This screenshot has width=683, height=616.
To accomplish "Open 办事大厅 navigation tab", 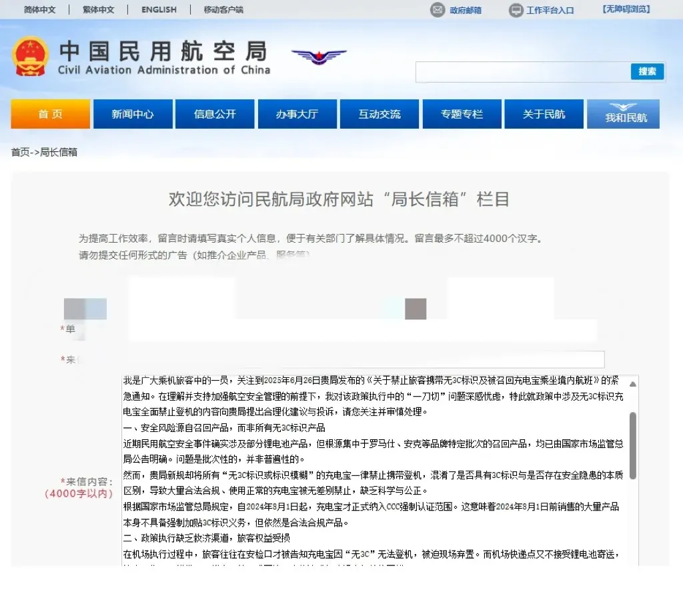I will pyautogui.click(x=297, y=114).
